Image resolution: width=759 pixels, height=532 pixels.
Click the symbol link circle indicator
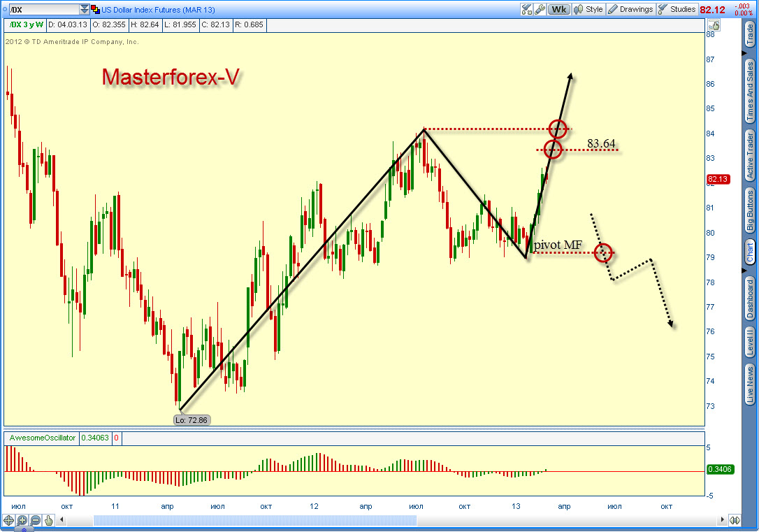click(x=5, y=9)
